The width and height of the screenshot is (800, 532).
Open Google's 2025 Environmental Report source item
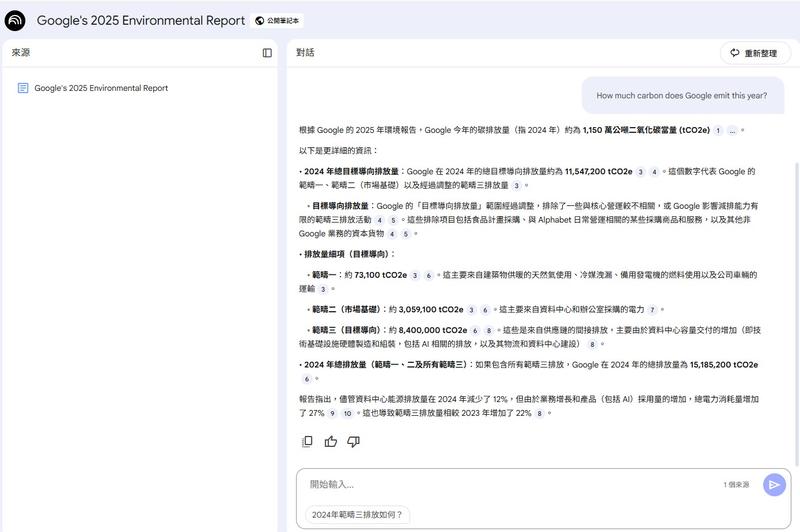101,88
